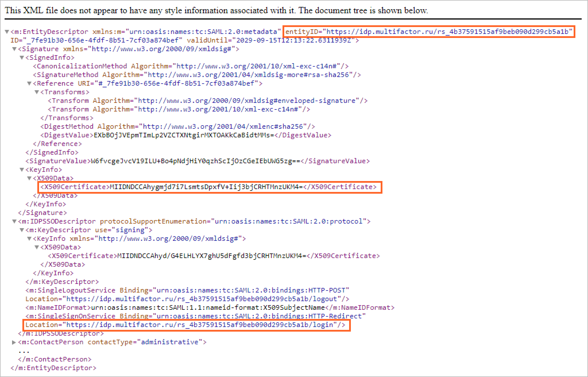Collapse the m:IDPSSODescriptor node
588x377 pixels.
[14, 222]
